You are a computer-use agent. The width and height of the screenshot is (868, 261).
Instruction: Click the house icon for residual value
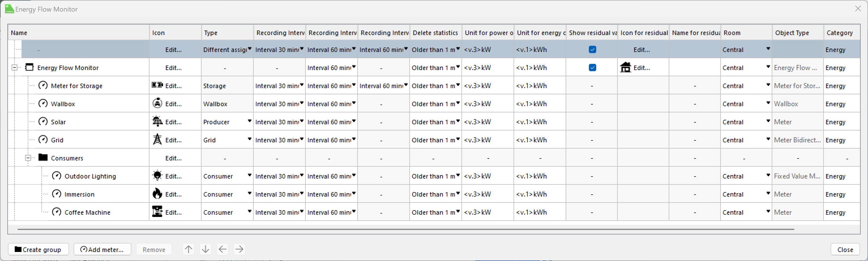click(625, 68)
